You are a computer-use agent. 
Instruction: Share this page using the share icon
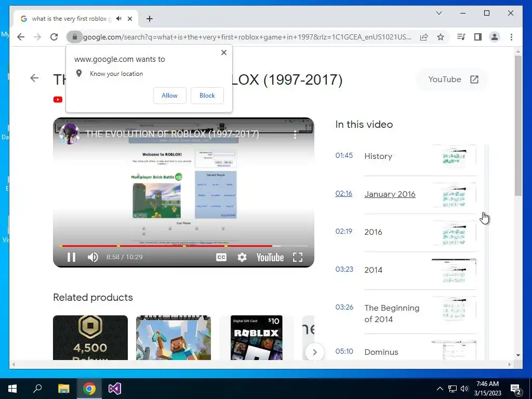pyautogui.click(x=424, y=37)
